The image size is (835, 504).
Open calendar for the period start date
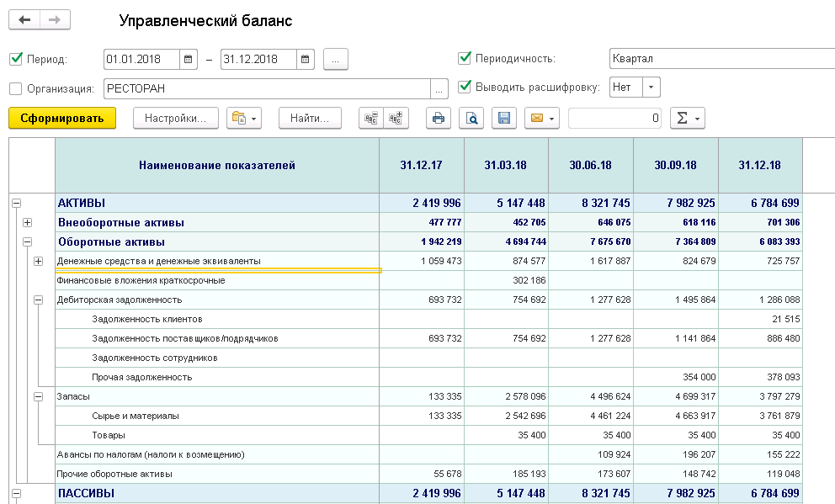click(x=188, y=59)
